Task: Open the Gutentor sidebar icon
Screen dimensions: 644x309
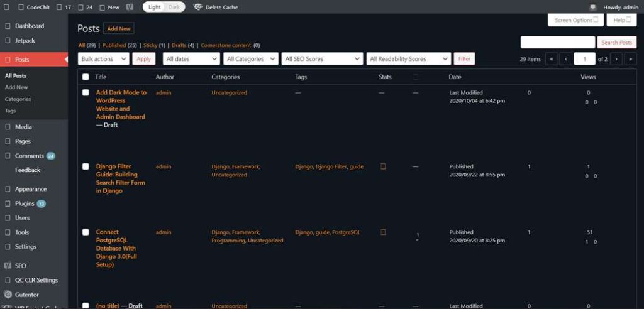Action: 7,295
